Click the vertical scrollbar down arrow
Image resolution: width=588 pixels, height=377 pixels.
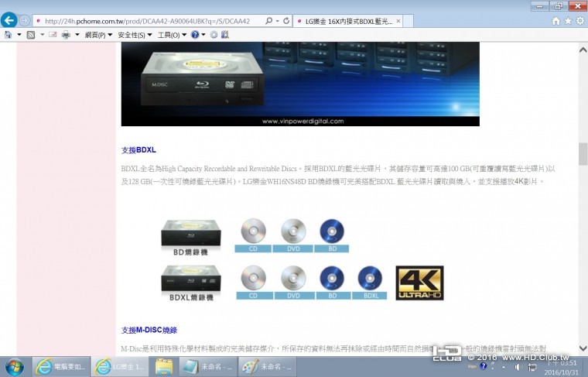pos(583,348)
